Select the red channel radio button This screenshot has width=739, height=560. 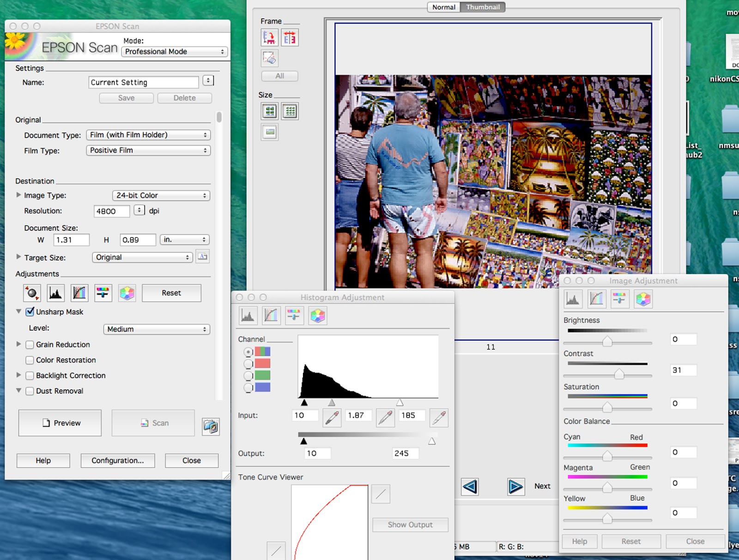click(x=248, y=364)
